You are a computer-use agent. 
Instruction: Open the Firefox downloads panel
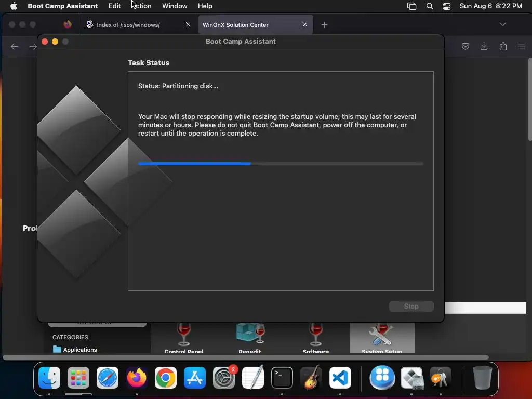click(x=484, y=46)
